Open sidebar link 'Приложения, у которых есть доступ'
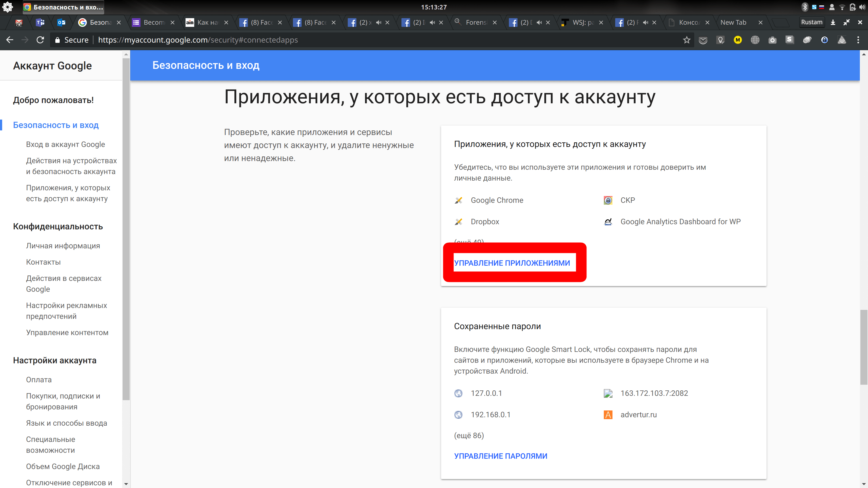 tap(68, 193)
